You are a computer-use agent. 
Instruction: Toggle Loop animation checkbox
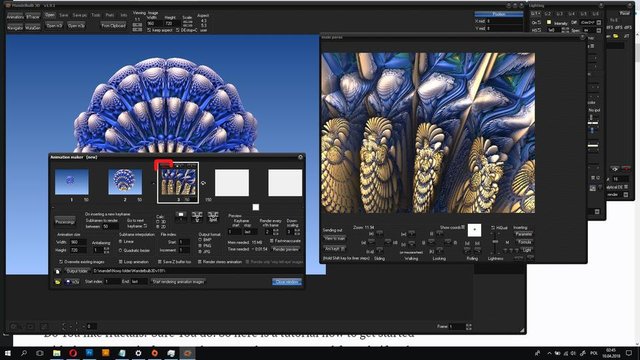120,262
